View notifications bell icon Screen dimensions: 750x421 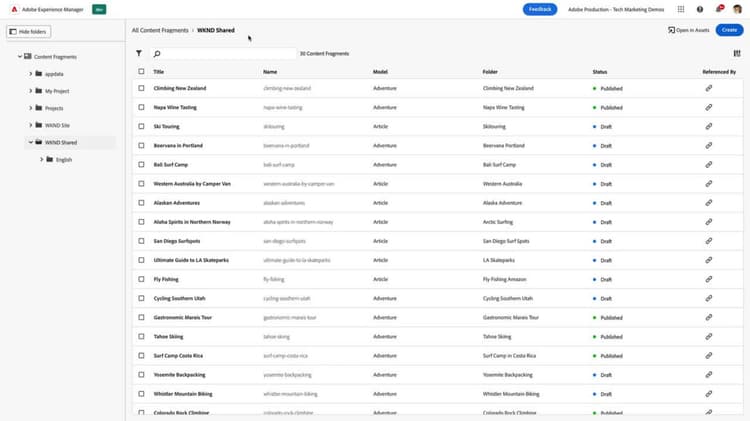[x=719, y=9]
